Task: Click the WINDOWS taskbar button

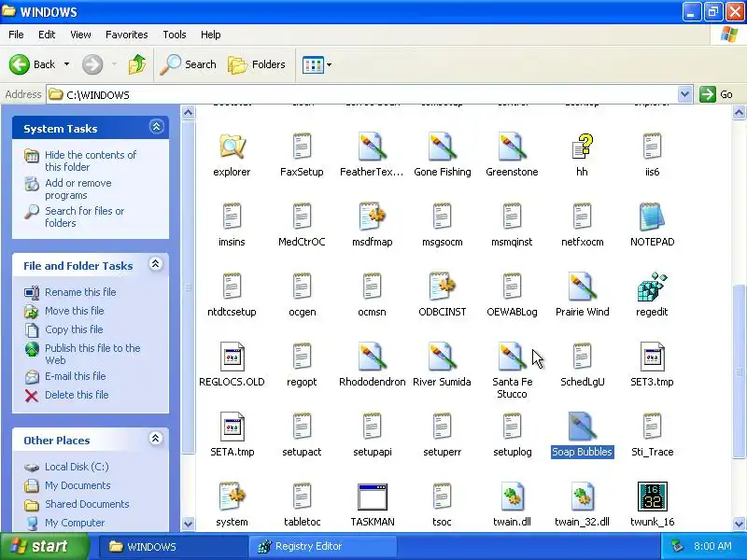Action: [174, 546]
